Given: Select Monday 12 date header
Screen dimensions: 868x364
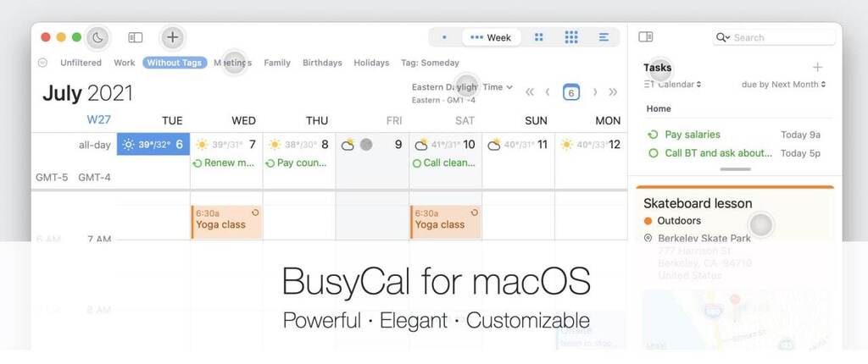Looking at the screenshot, I should (591, 145).
